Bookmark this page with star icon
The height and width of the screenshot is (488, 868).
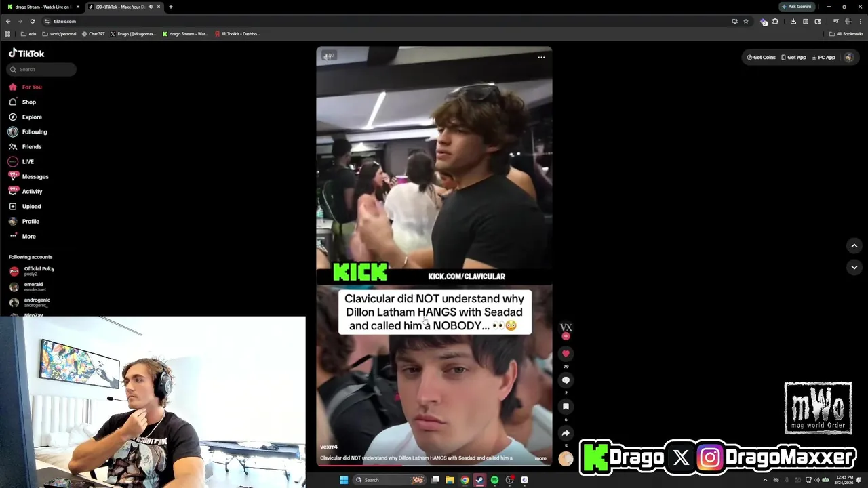745,21
